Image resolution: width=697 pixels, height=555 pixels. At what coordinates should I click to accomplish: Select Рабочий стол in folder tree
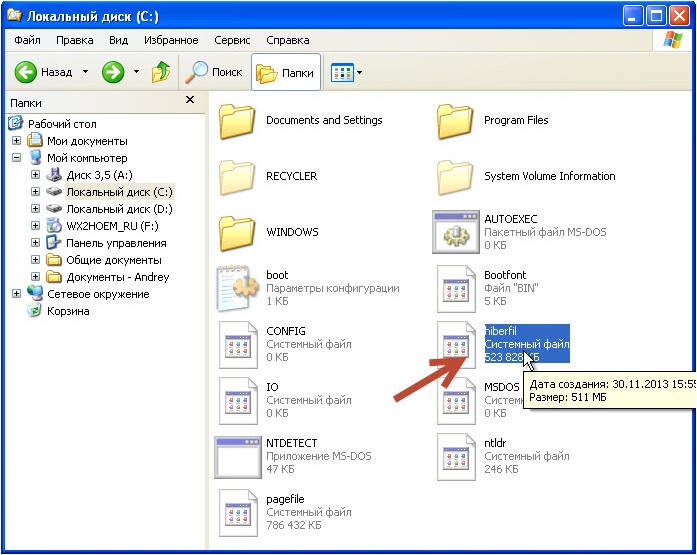pos(62,124)
